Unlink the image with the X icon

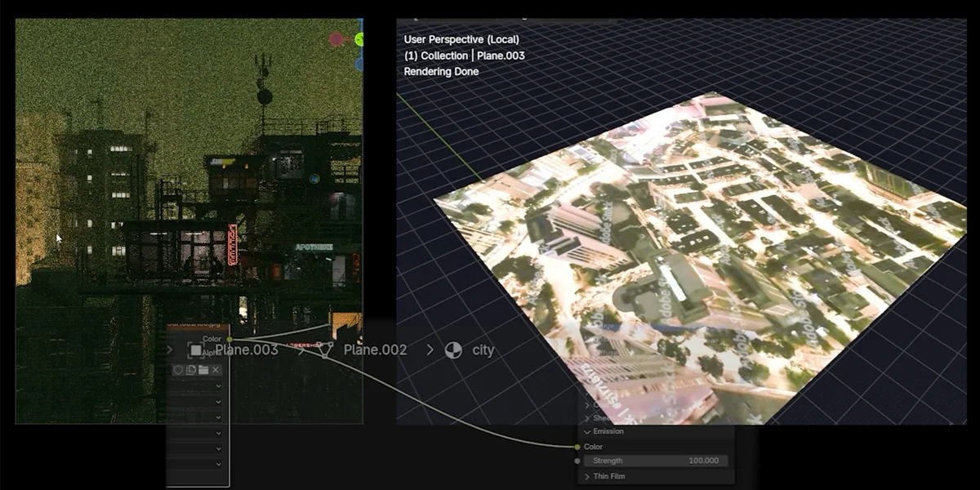[x=216, y=370]
